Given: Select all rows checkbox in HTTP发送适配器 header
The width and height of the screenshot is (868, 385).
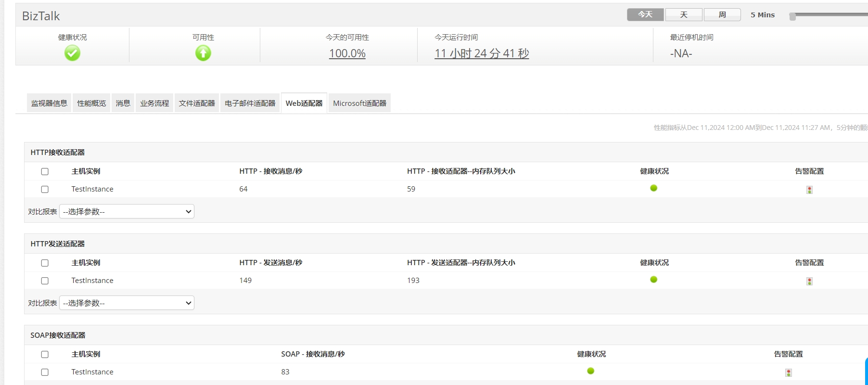Looking at the screenshot, I should tap(45, 263).
